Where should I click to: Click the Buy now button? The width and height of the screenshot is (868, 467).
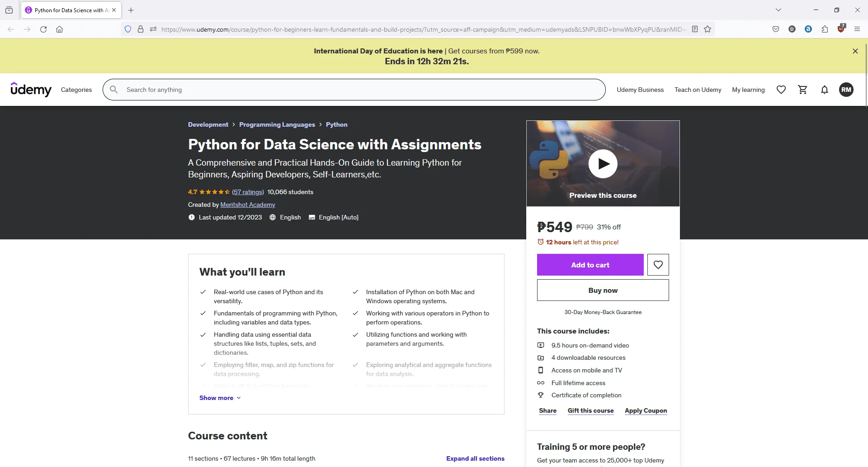(603, 290)
